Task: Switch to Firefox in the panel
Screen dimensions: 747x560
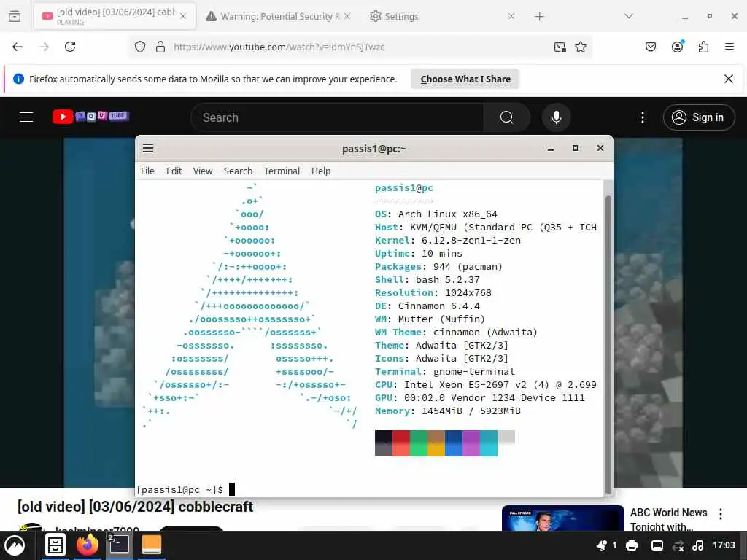Action: click(87, 545)
